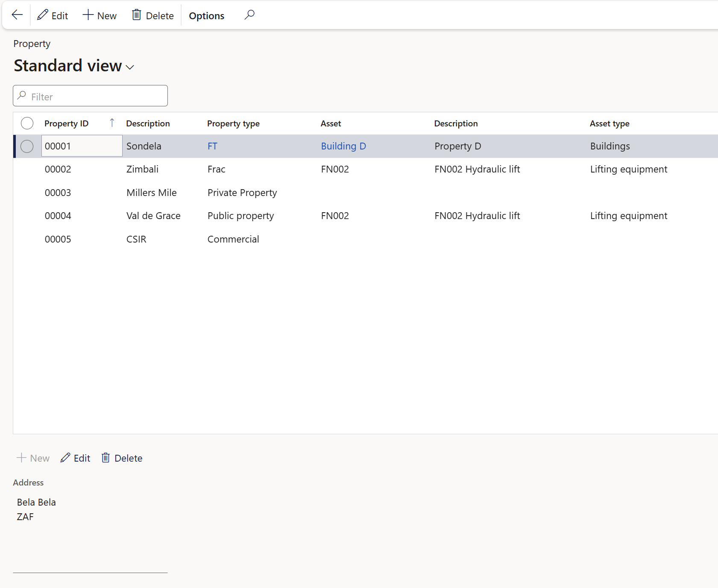The height and width of the screenshot is (588, 718).
Task: Click the Sondela description cell
Action: (144, 146)
